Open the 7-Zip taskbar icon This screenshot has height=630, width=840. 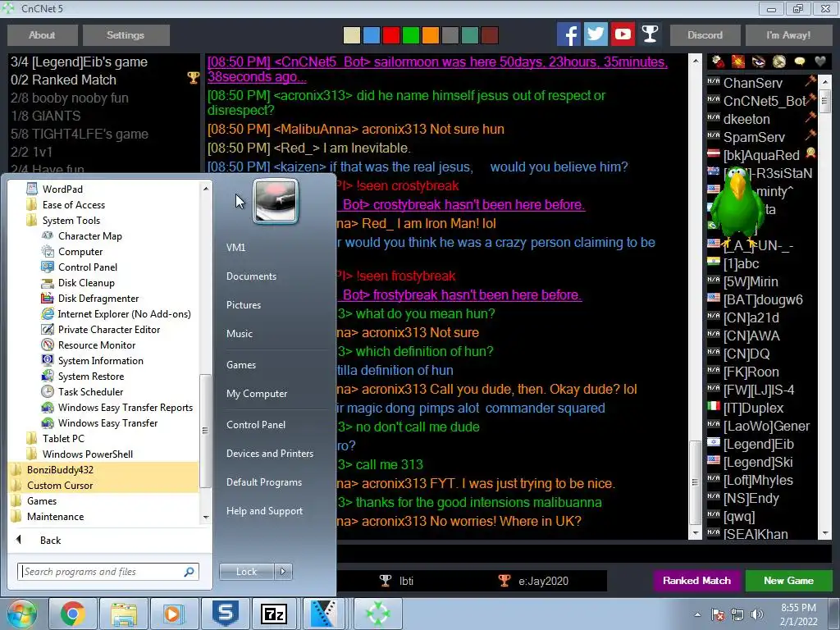(274, 614)
